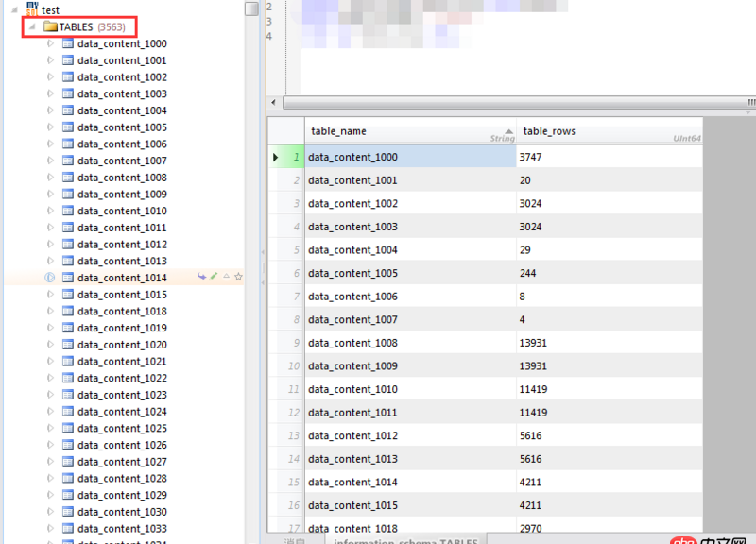Click the table icon of data_content_1003 in tree
The image size is (756, 544).
coord(68,93)
